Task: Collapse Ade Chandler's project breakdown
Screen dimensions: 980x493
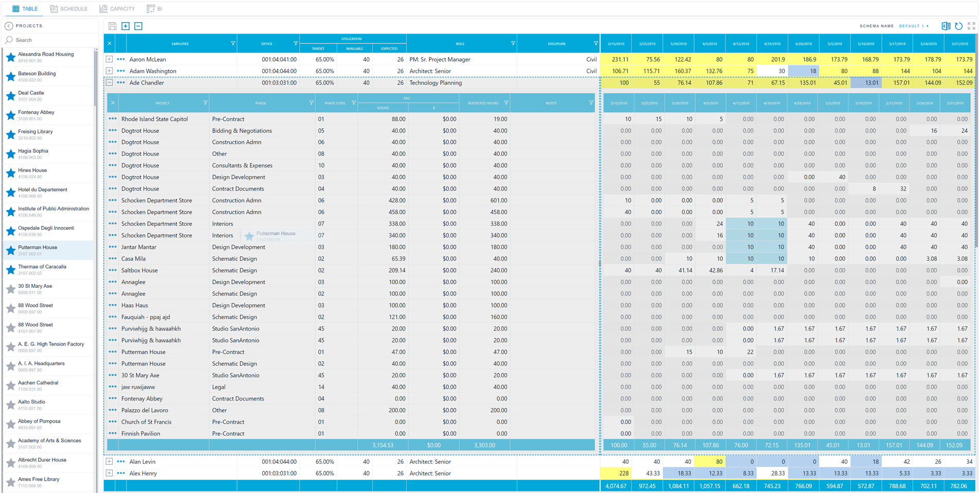Action: [x=109, y=82]
